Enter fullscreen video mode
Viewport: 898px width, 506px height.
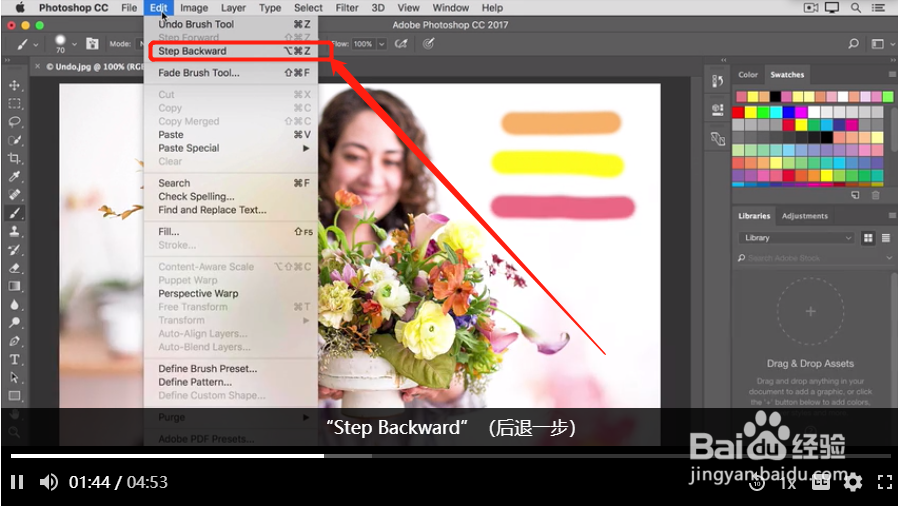point(885,482)
